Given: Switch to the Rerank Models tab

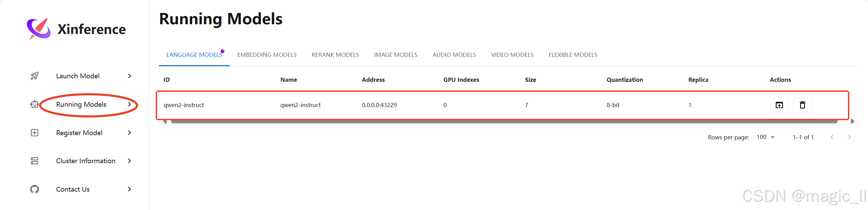Looking at the screenshot, I should click(335, 55).
